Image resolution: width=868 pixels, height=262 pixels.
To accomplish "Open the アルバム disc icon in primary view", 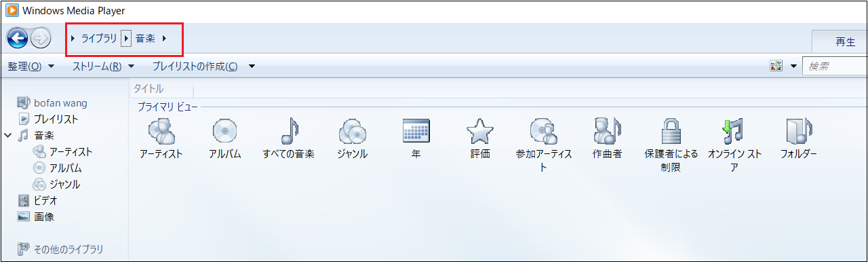I will [224, 130].
